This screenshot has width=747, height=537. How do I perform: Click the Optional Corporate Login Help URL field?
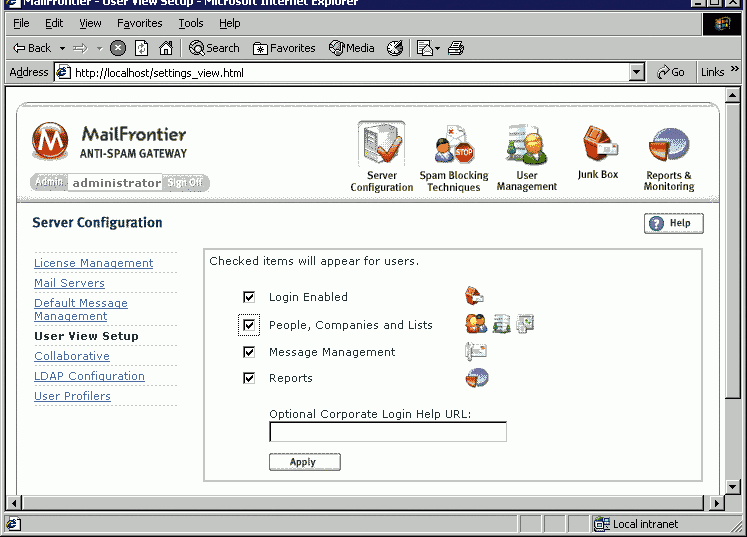point(388,432)
